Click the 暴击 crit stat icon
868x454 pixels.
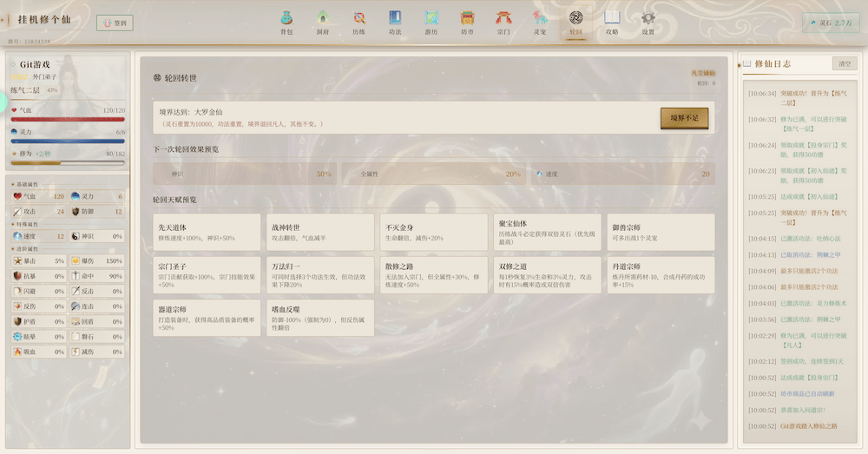18,260
